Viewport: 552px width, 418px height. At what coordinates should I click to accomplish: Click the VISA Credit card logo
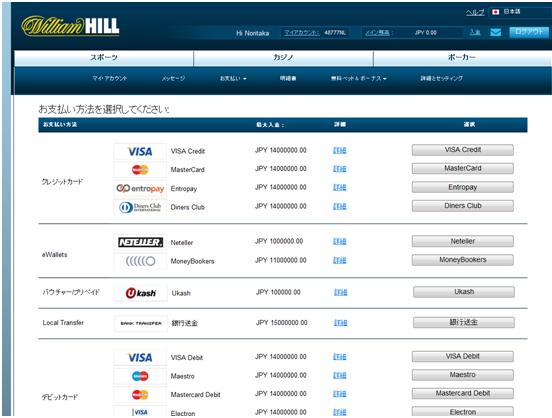tap(140, 151)
